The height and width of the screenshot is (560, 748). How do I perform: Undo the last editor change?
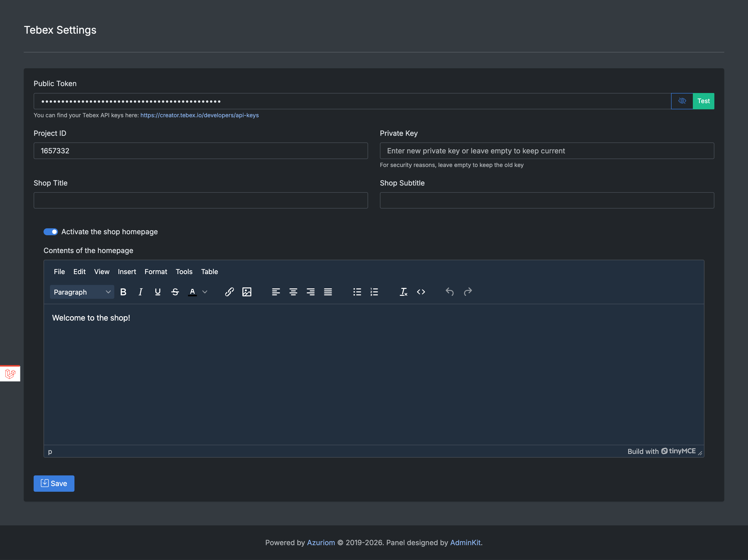point(449,292)
